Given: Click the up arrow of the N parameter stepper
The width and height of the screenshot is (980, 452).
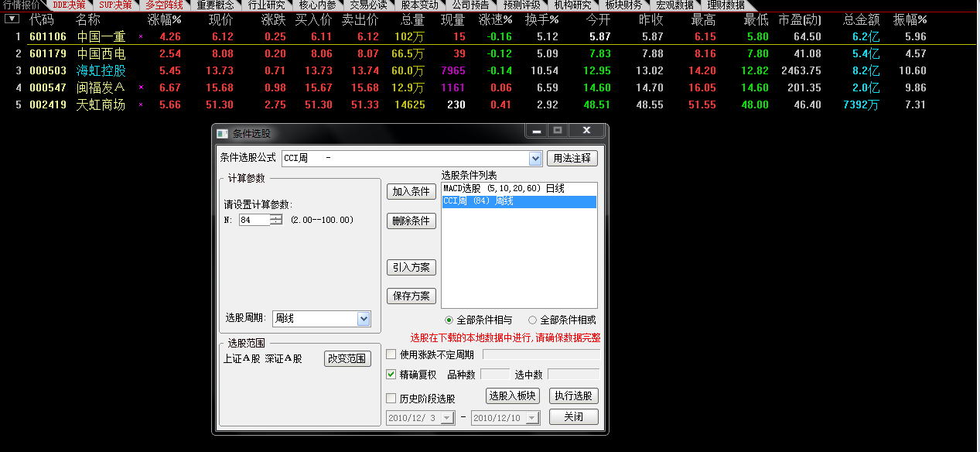Looking at the screenshot, I should click(276, 217).
